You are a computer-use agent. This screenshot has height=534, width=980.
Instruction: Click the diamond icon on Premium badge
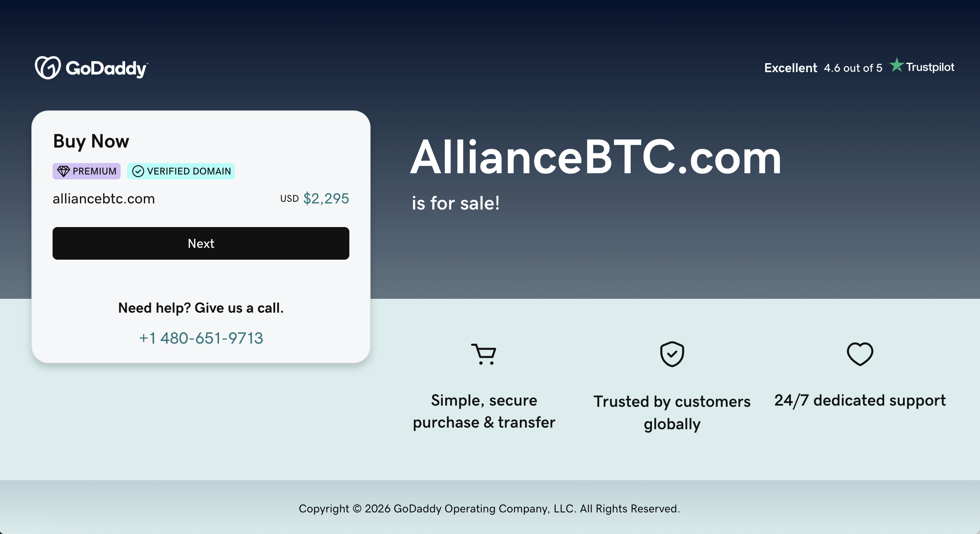(x=64, y=171)
